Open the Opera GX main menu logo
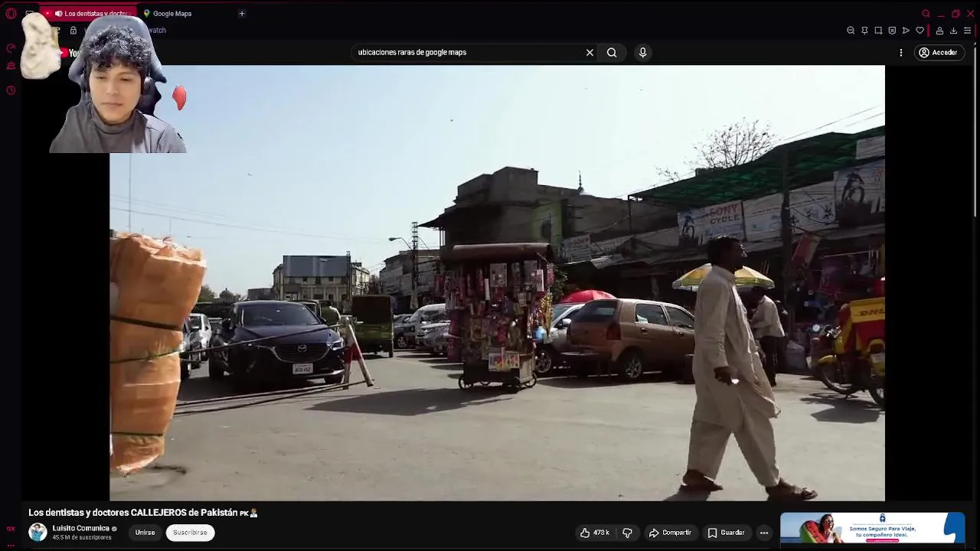 (11, 13)
